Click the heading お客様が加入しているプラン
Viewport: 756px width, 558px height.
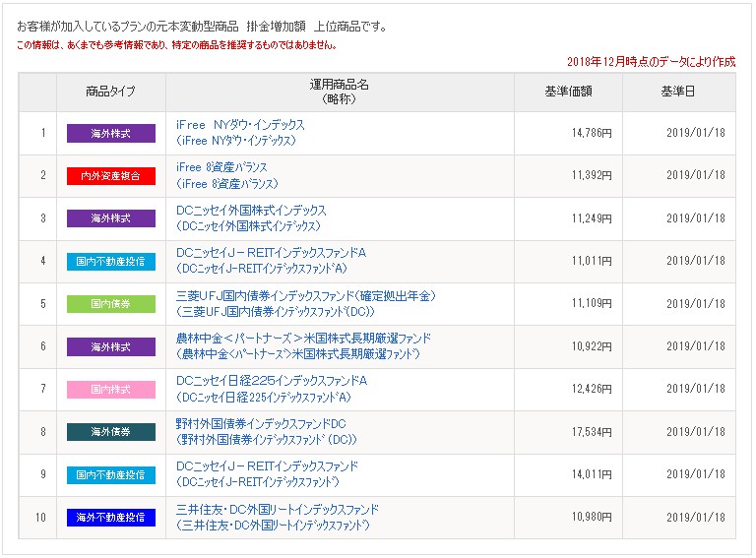pos(202,27)
